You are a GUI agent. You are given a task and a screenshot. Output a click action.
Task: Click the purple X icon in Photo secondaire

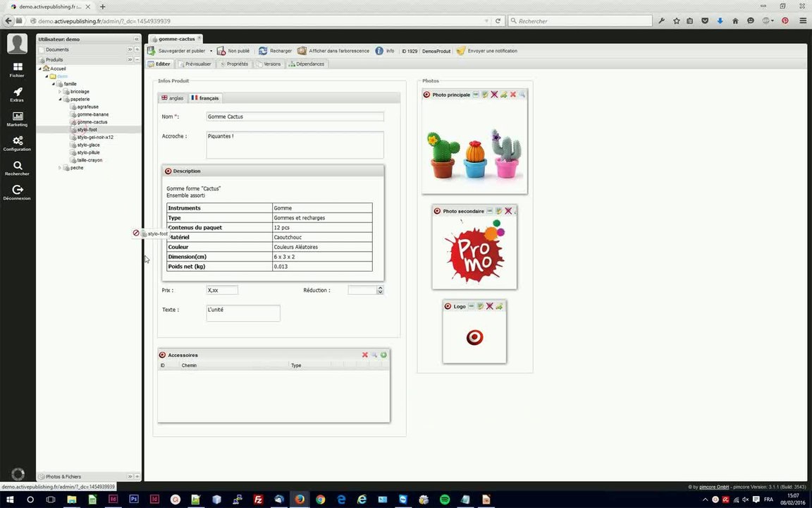pyautogui.click(x=508, y=211)
